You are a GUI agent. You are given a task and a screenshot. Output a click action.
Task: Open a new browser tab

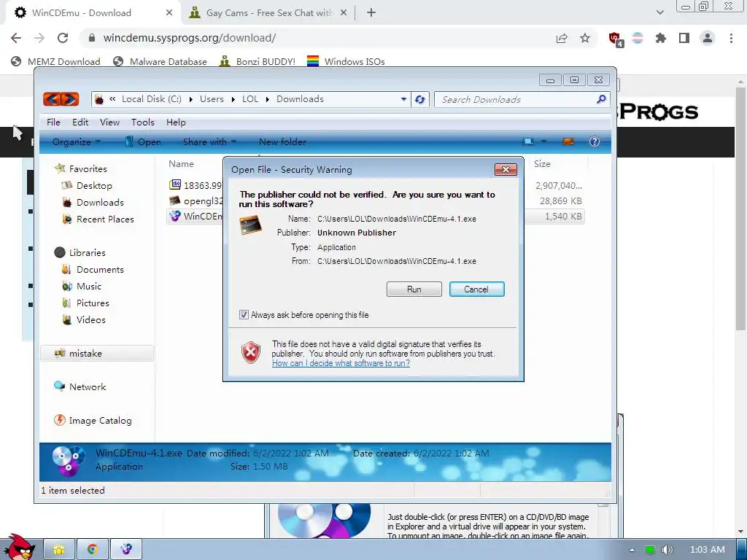click(371, 13)
